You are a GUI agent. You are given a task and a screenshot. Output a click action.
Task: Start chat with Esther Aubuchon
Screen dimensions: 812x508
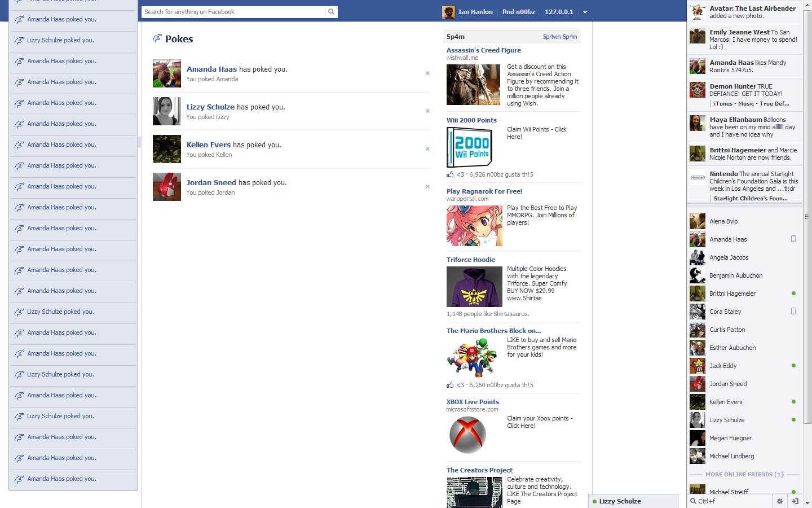click(744, 348)
